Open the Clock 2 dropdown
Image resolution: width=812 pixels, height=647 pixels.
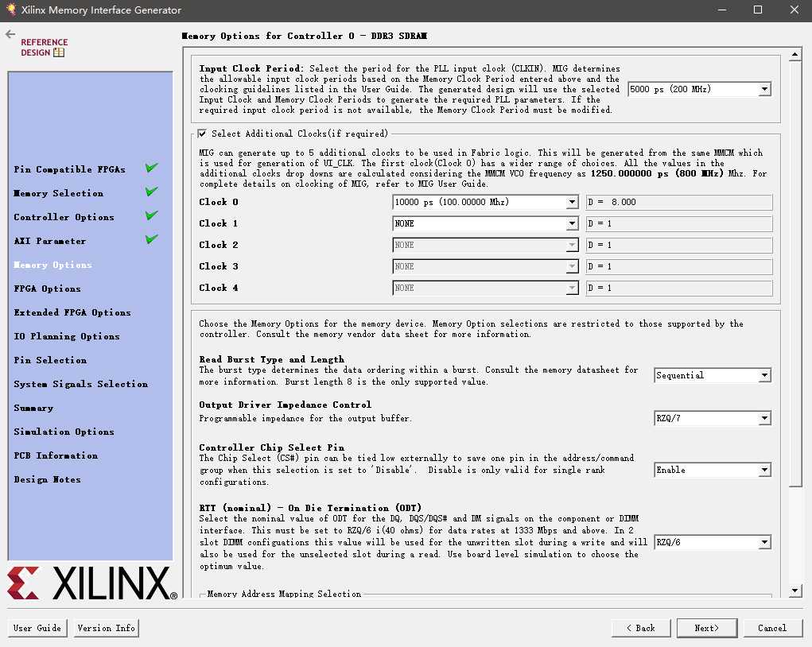click(x=485, y=245)
